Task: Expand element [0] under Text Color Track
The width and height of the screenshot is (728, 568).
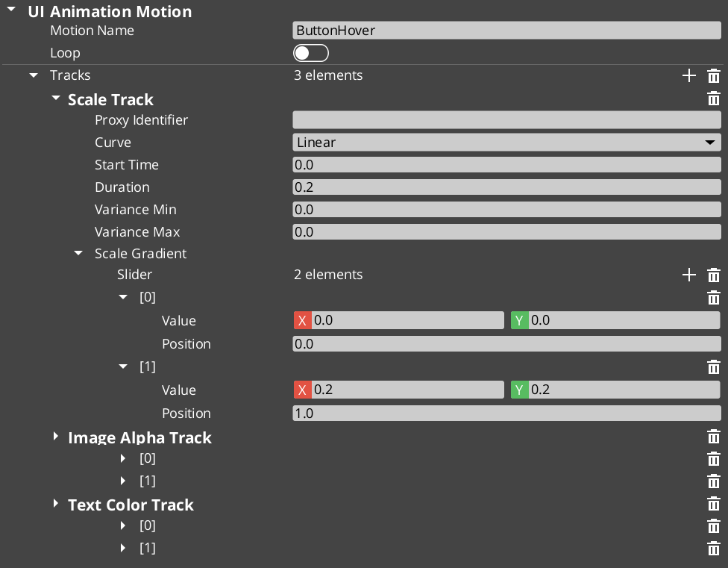Action: (122, 525)
